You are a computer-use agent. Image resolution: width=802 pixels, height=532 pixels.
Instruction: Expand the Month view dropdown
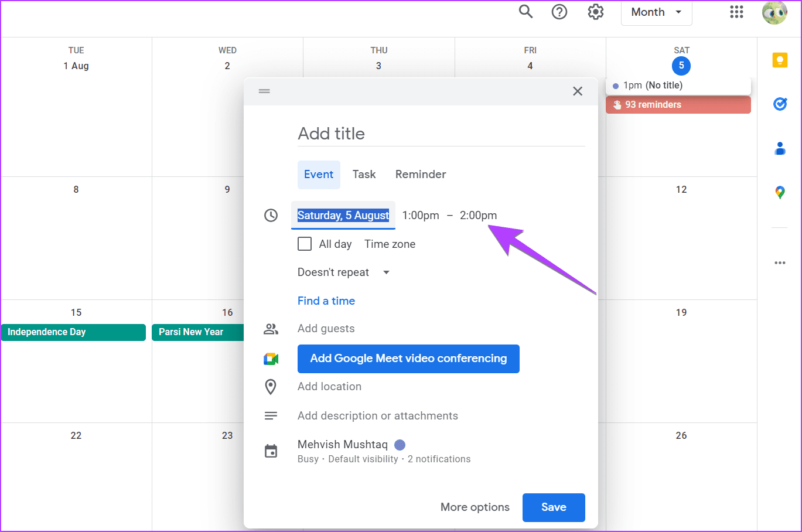tap(656, 12)
